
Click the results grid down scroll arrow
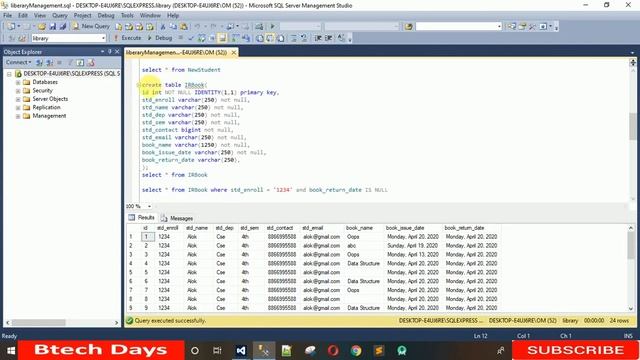coord(631,309)
